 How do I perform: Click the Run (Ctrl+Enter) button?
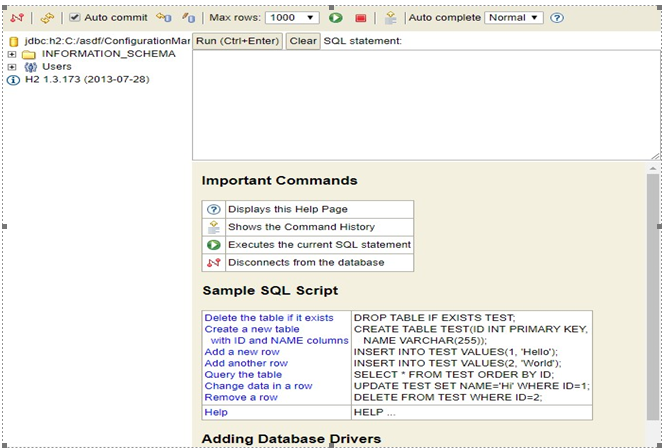tap(238, 41)
